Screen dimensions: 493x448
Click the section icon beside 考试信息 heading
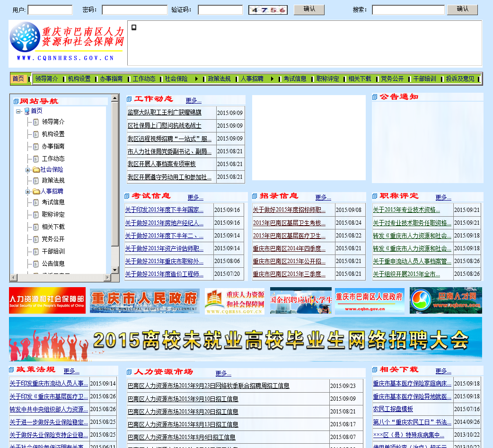[127, 196]
